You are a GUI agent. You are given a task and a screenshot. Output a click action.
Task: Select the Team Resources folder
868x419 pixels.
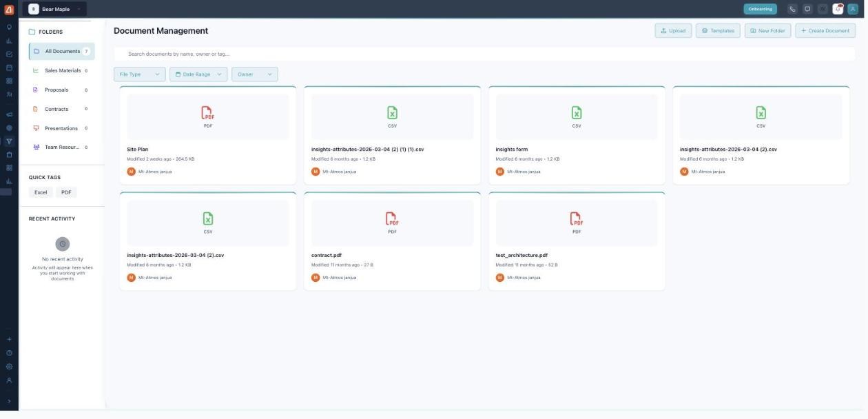(61, 147)
